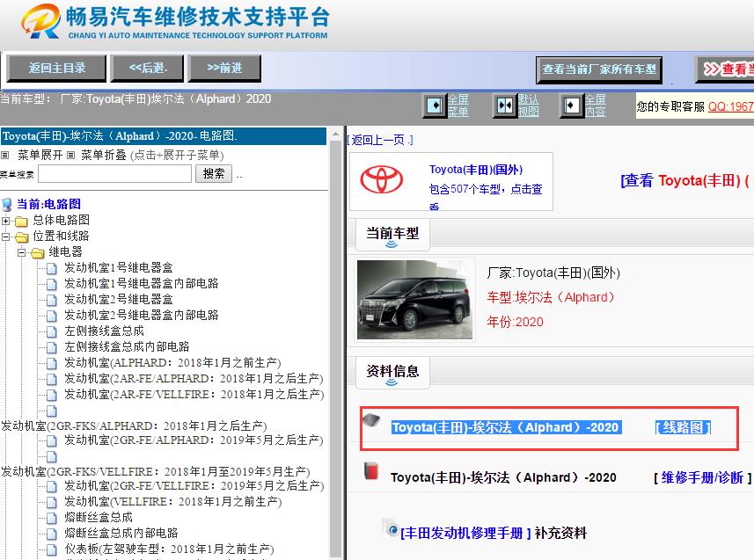The width and height of the screenshot is (754, 560).
Task: Select the 总体电路图 folder icon
Action: (21, 222)
